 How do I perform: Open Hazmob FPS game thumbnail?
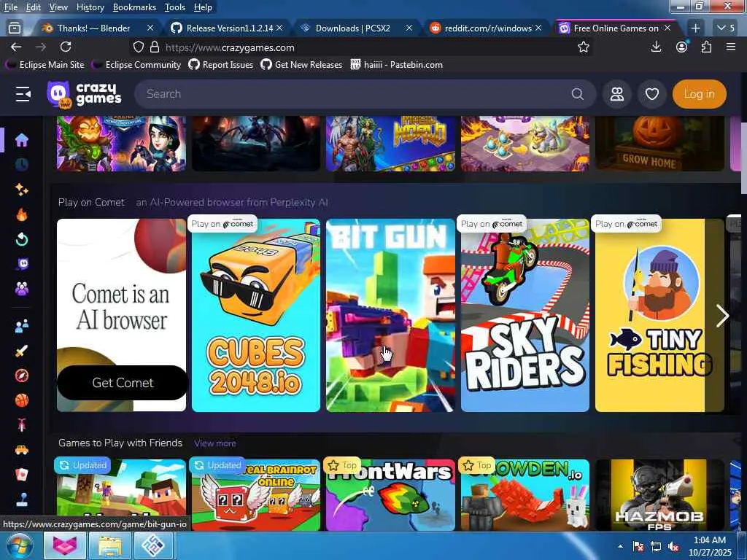coord(659,495)
